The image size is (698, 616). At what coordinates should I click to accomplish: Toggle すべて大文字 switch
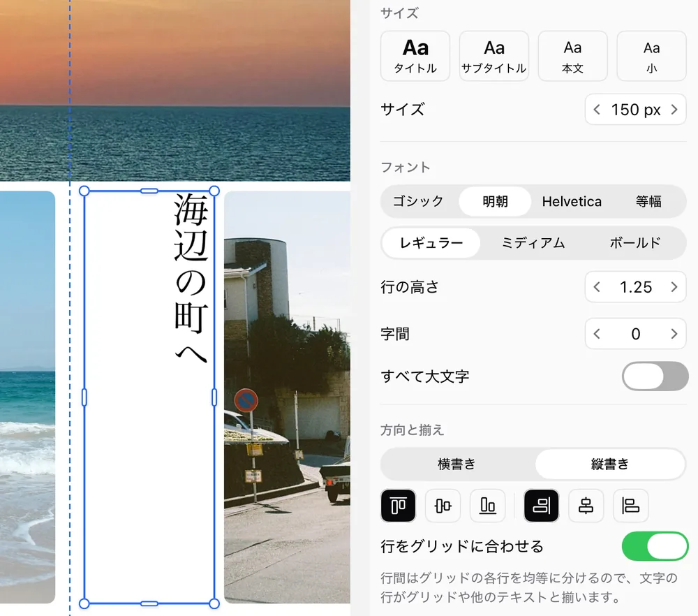[x=655, y=376]
